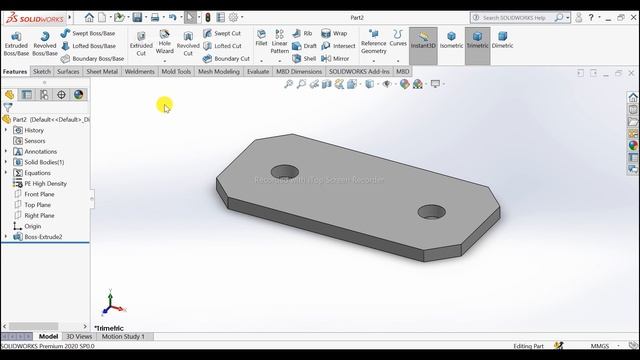The width and height of the screenshot is (640, 360).
Task: Click the Lofted Boss/Base tool
Action: coord(88,46)
